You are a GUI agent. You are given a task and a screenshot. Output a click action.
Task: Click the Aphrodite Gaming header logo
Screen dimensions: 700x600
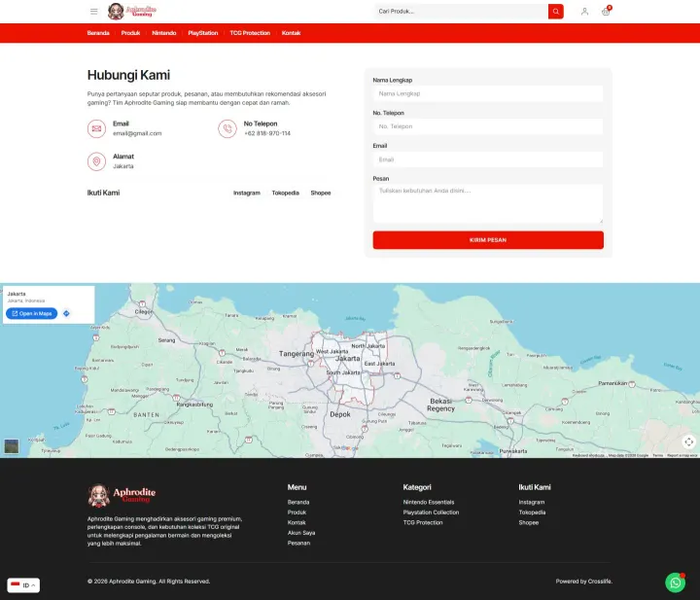pyautogui.click(x=132, y=11)
